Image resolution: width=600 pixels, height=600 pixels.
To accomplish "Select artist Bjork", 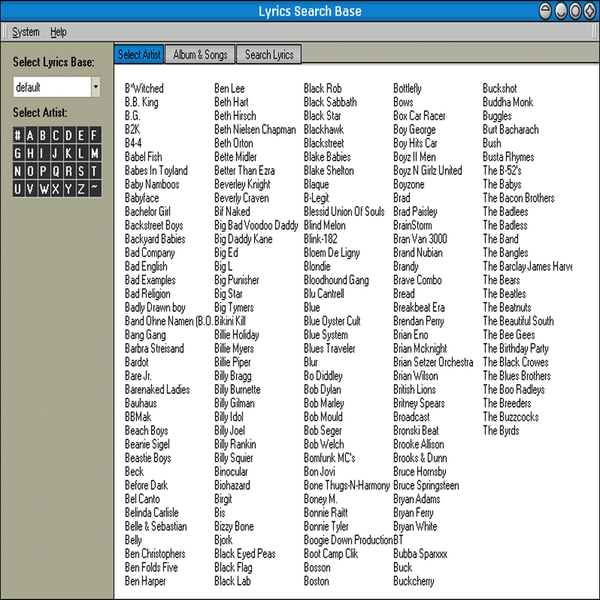I will click(223, 540).
